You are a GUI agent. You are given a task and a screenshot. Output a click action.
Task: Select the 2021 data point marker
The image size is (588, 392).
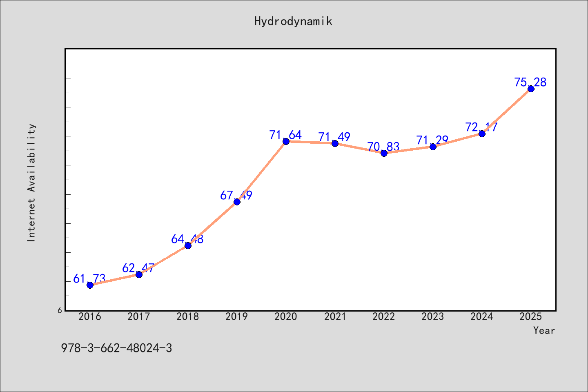(x=335, y=143)
